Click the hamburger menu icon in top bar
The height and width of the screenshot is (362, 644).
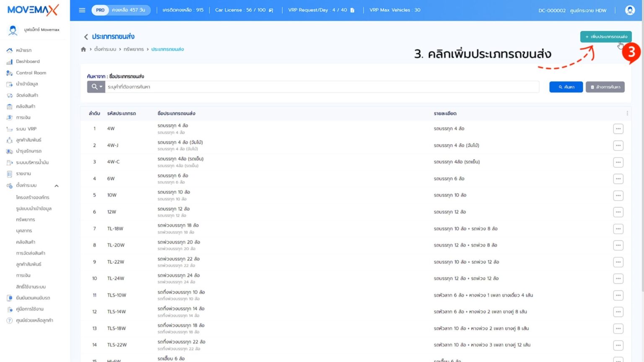(82, 10)
